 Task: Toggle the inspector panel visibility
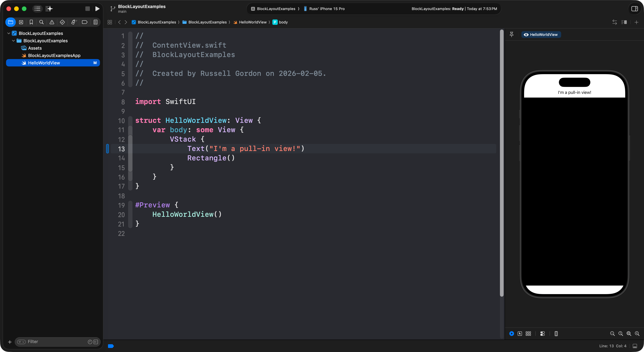(x=634, y=9)
